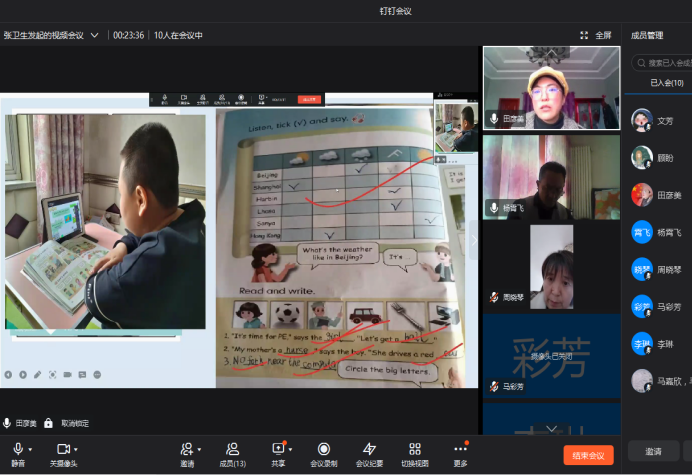Click 李琳's blue avatar icon

click(642, 344)
